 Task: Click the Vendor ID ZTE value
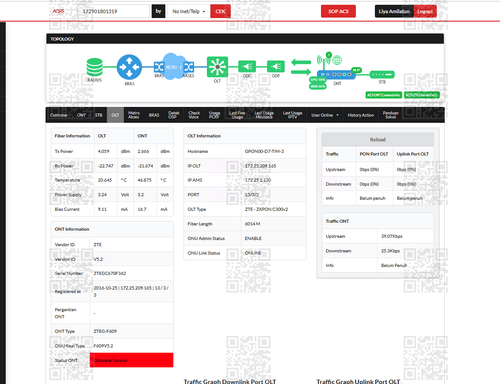[x=98, y=245]
